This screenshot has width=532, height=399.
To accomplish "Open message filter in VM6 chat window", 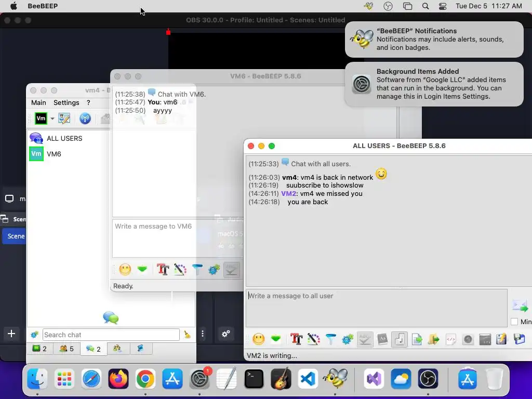I will pyautogui.click(x=197, y=270).
